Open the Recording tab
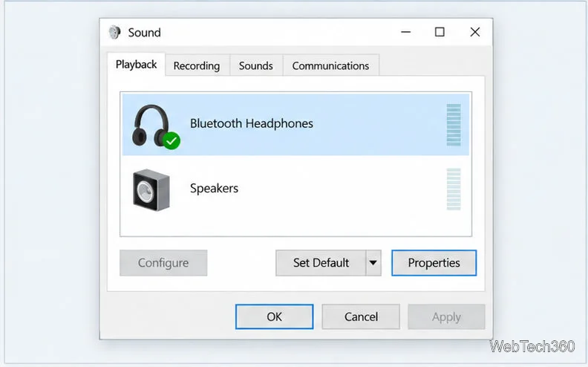 197,65
